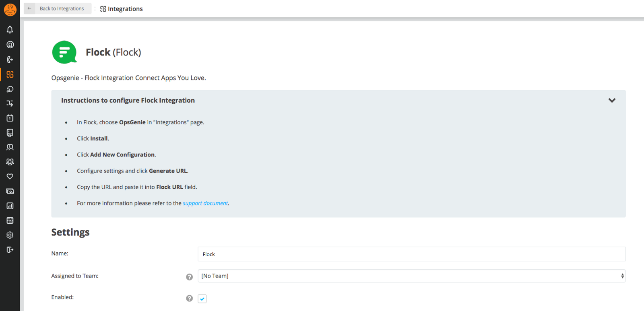The image size is (644, 311).
Task: Open escalations shuffle-arrows sidebar icon
Action: [x=10, y=103]
